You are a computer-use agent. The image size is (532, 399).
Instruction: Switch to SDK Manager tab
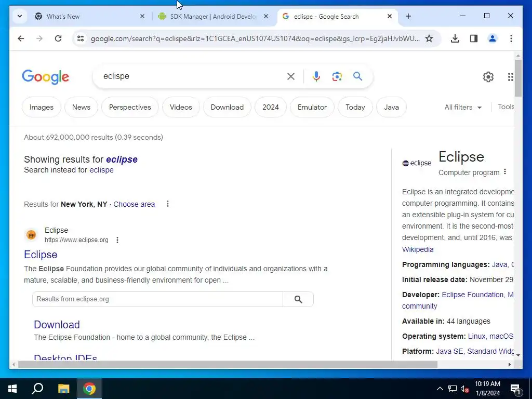(x=214, y=16)
